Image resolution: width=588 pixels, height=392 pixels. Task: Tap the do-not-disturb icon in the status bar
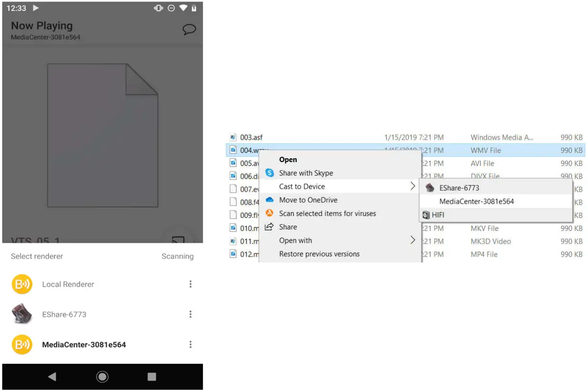click(x=171, y=8)
